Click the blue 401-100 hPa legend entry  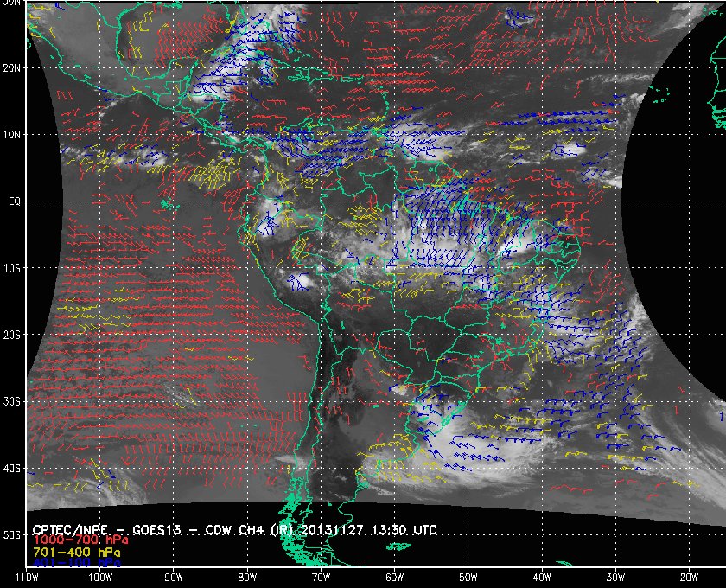[76, 563]
